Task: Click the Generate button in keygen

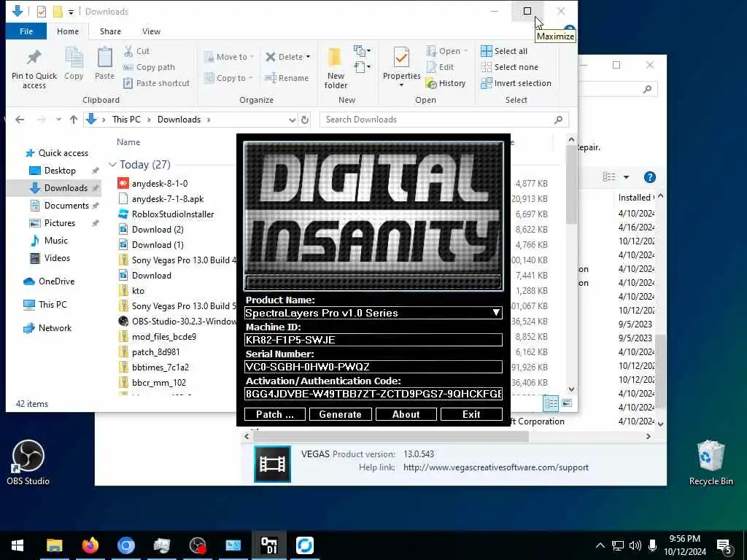Action: coord(340,414)
